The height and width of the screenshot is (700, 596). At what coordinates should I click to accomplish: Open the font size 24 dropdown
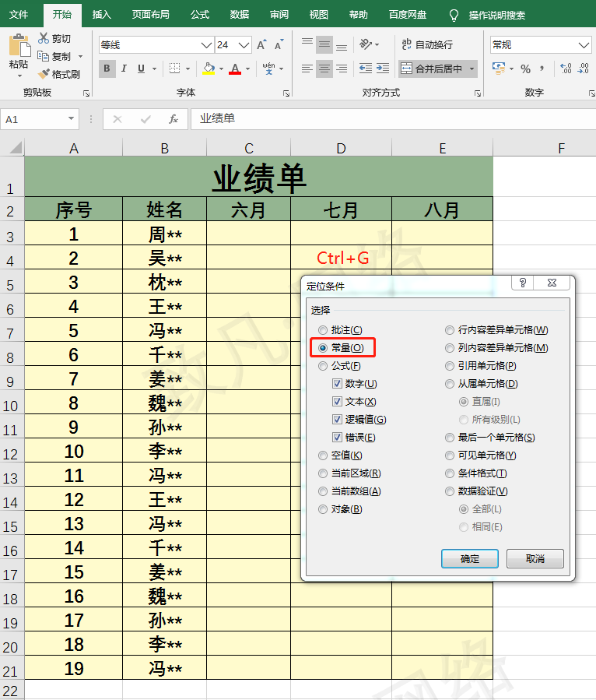(244, 45)
